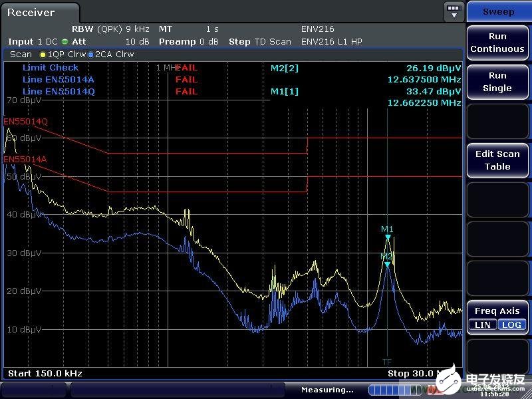
Task: Click the Limit Check result label
Action: click(x=51, y=68)
